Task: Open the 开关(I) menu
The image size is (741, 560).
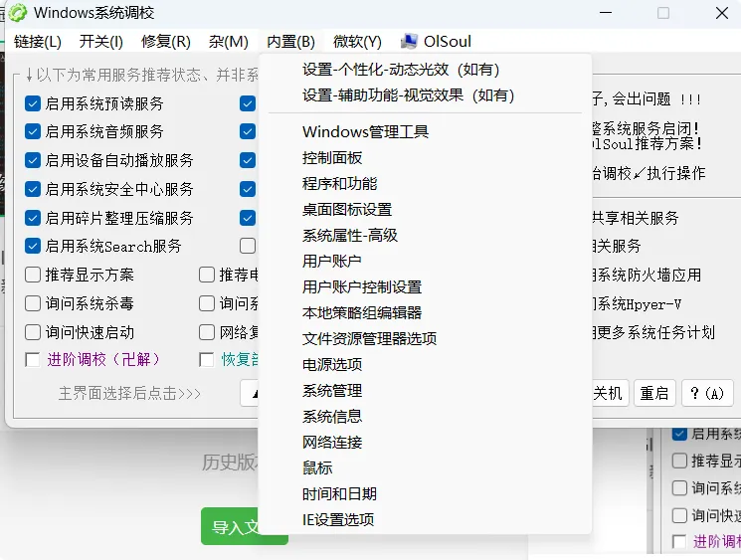Action: pyautogui.click(x=101, y=42)
